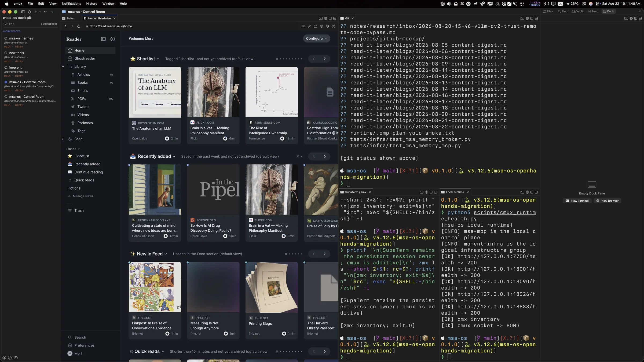Viewport: 644px width, 362px height.
Task: Open the File menu
Action: point(30,4)
